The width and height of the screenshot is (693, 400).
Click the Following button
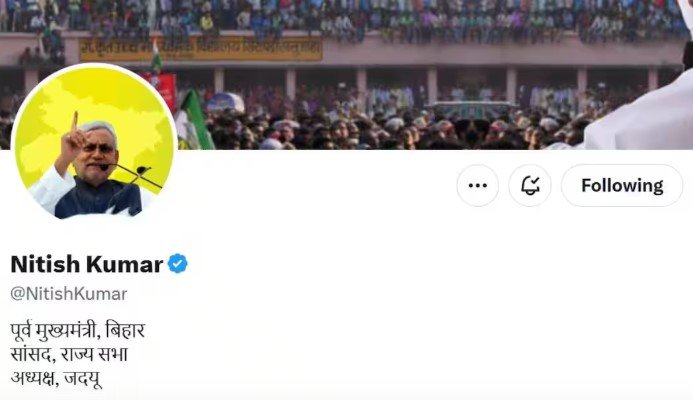click(622, 186)
